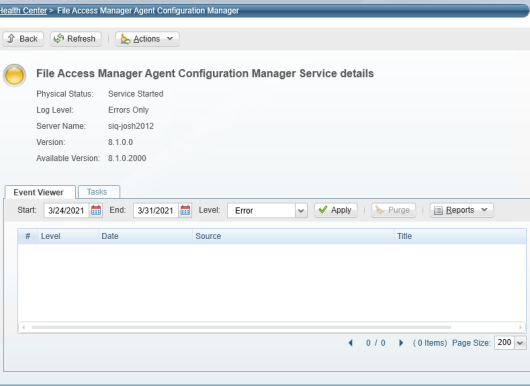Switch to the Tasks tab
Viewport: 530px width, 386px height.
point(99,192)
